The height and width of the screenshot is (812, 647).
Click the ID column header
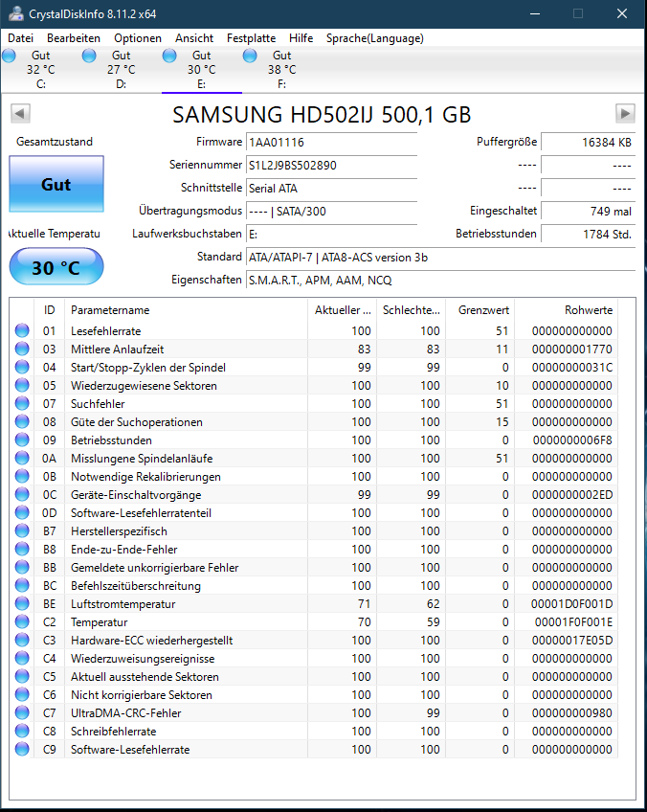click(49, 310)
